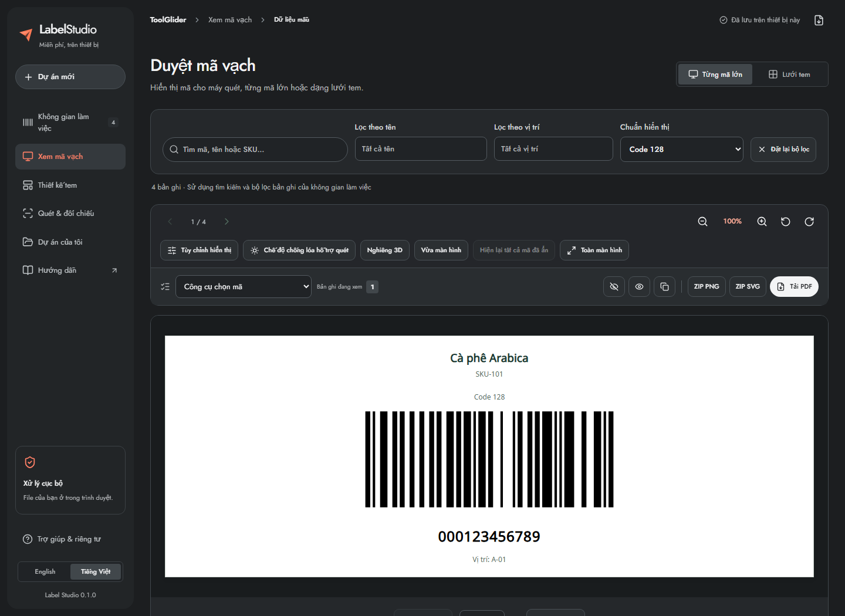Create a new project with Dự án mới
Image resolution: width=845 pixels, height=616 pixels.
click(70, 77)
